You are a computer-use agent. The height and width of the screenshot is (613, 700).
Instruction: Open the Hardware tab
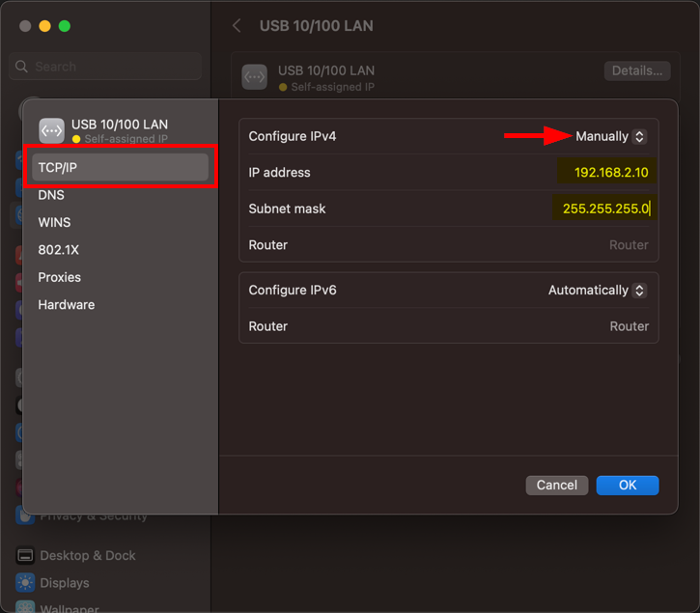(66, 304)
